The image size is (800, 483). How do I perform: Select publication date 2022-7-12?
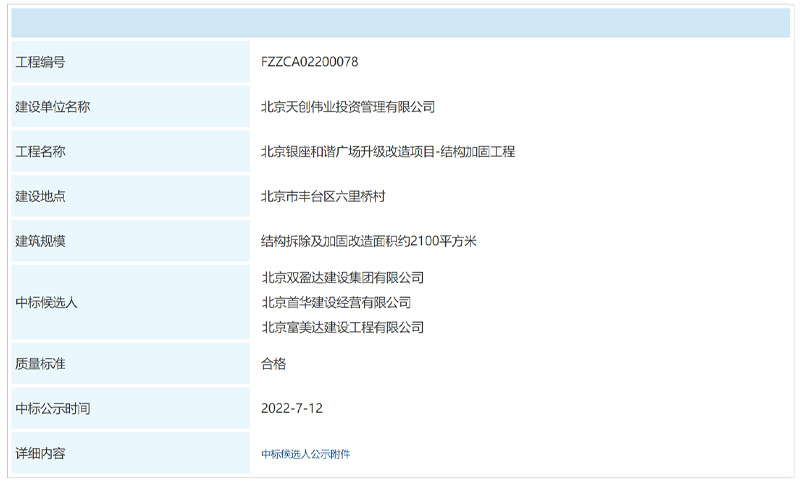pyautogui.click(x=292, y=408)
